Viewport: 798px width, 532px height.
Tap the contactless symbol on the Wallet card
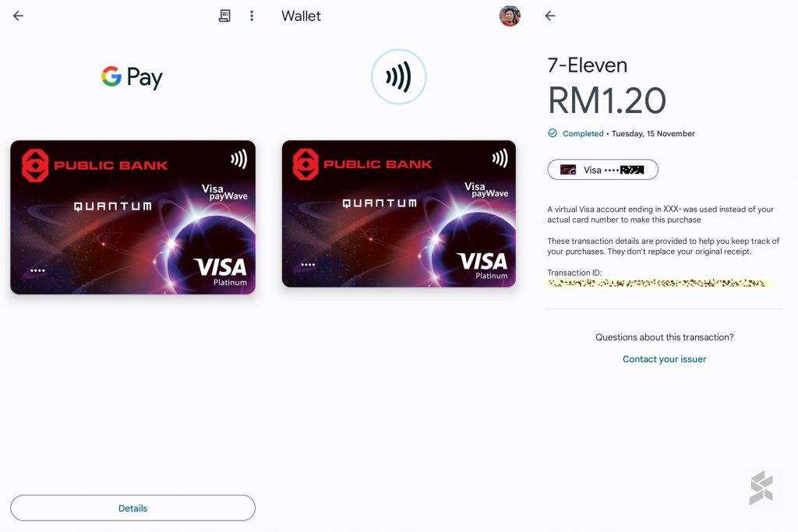(x=500, y=158)
